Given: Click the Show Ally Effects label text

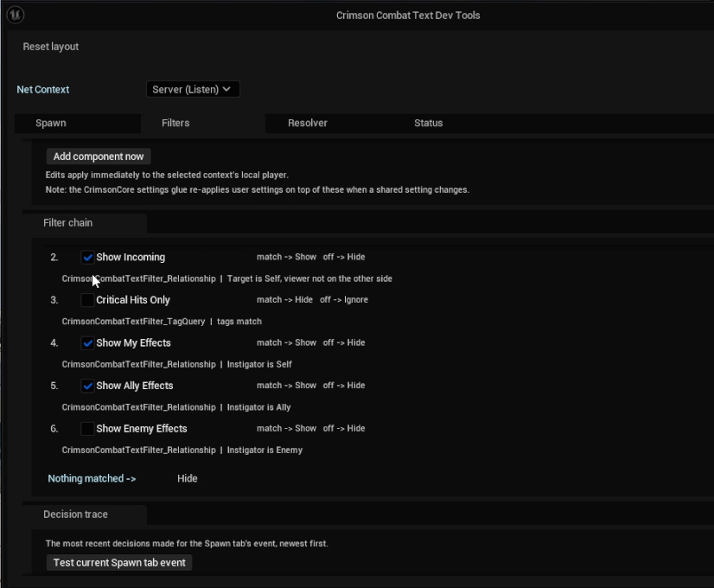Looking at the screenshot, I should (135, 386).
